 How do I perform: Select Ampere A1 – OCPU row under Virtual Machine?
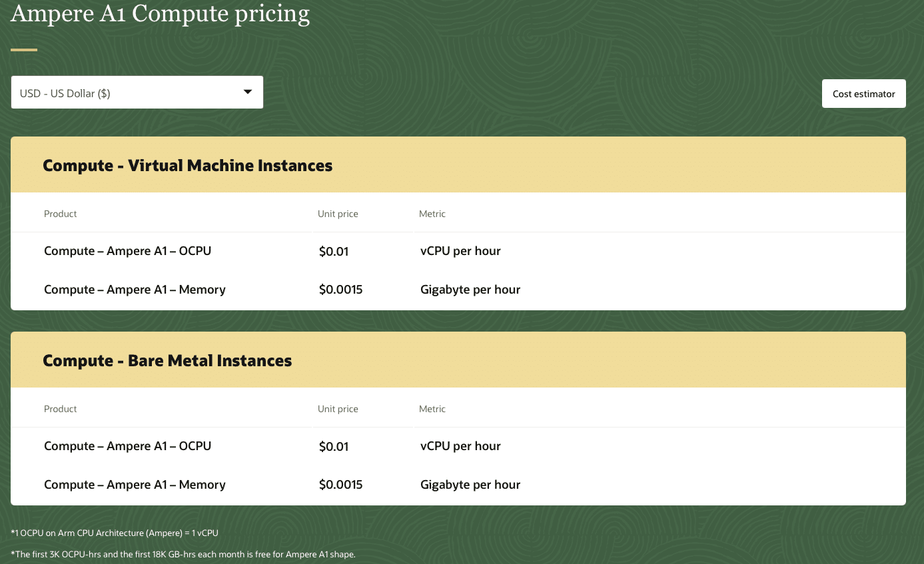point(458,251)
